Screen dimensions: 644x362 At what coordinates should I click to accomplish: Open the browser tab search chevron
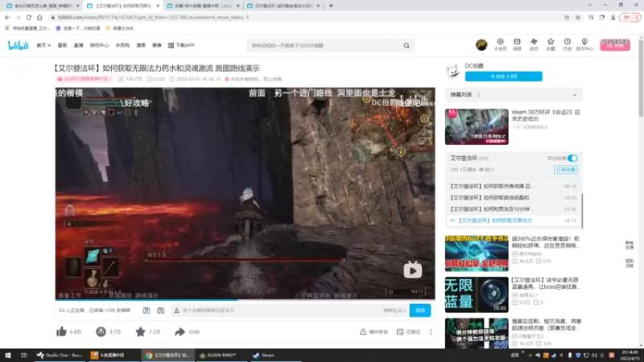tap(590, 5)
